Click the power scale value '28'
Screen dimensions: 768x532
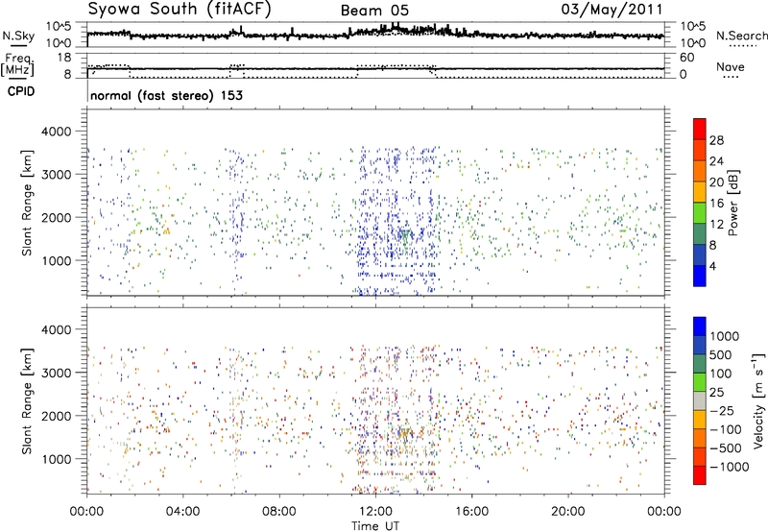point(716,140)
